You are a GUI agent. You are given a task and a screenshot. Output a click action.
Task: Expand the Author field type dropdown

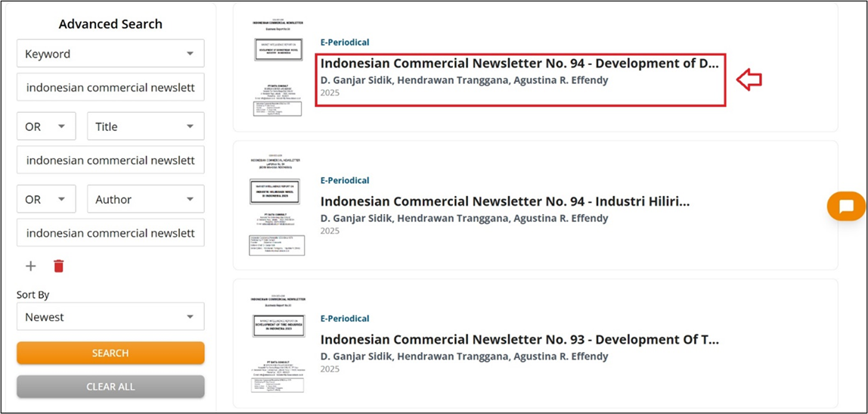click(145, 199)
